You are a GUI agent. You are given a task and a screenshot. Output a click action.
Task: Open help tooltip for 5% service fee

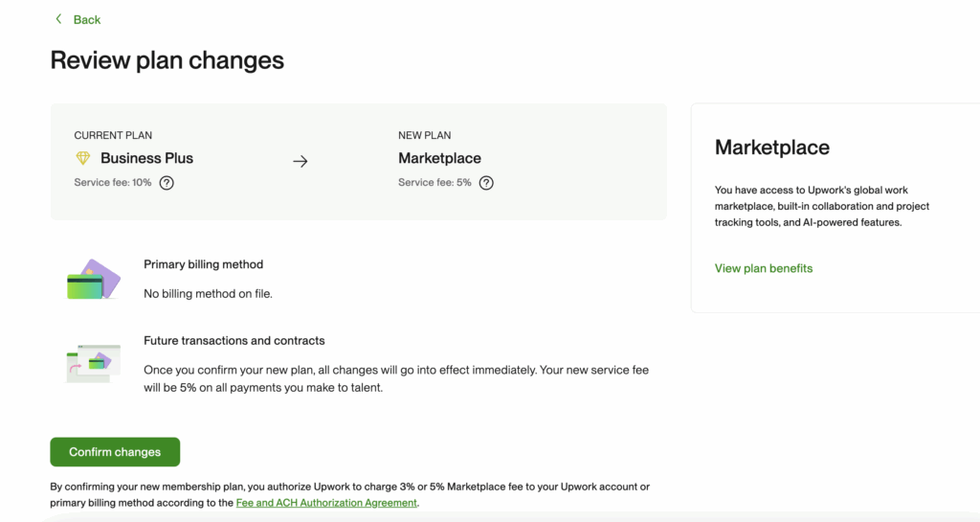pos(486,183)
